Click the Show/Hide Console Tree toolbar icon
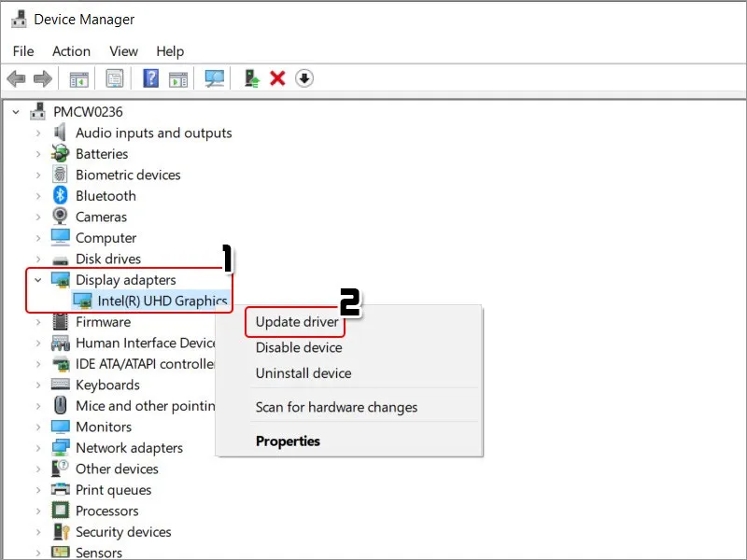 [79, 79]
